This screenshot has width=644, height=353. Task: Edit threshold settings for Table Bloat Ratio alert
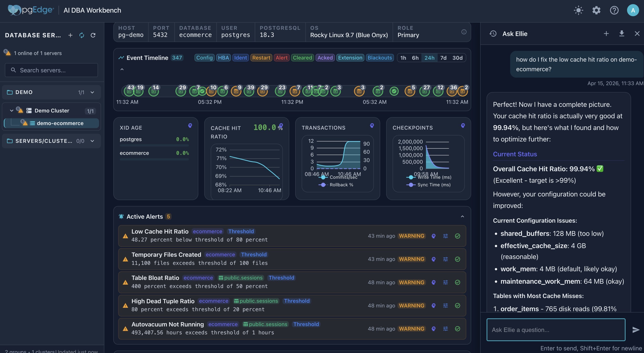(446, 282)
